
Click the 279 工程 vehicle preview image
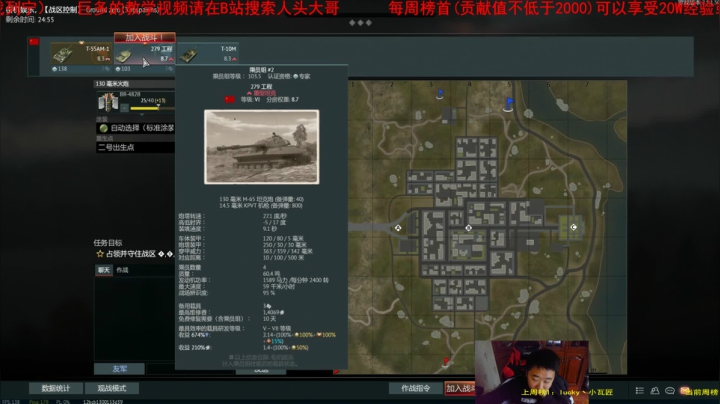tap(262, 147)
